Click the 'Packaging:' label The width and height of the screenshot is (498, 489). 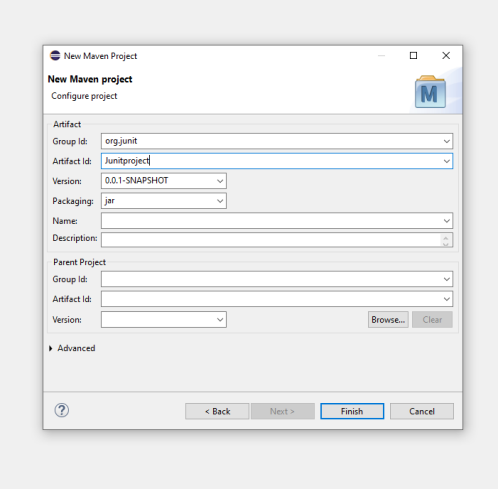click(x=73, y=201)
